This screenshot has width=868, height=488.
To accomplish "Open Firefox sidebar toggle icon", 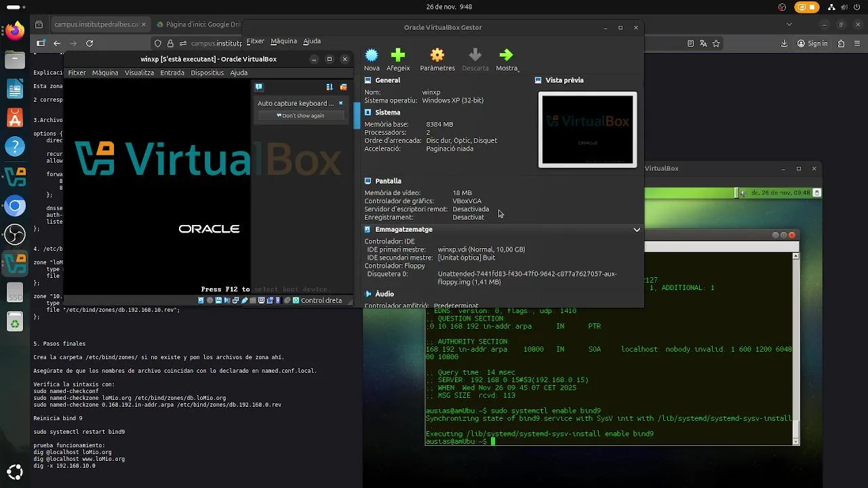I will (41, 43).
